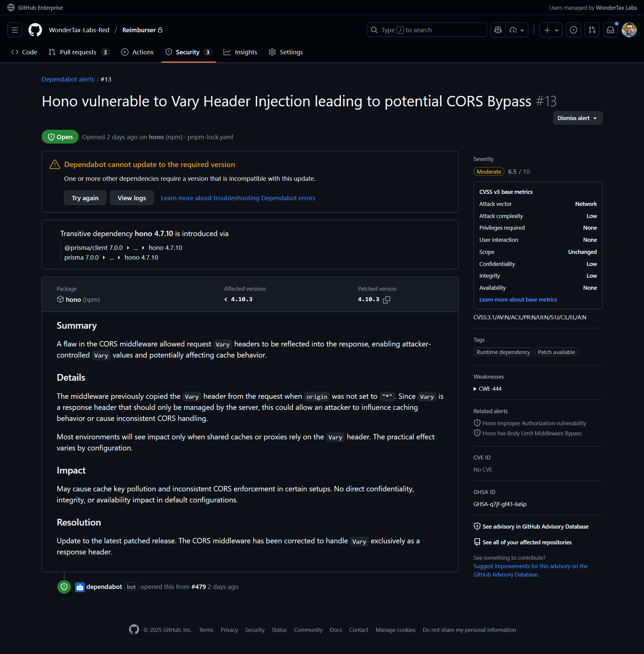
Task: Open the Terms footer link
Action: [206, 630]
